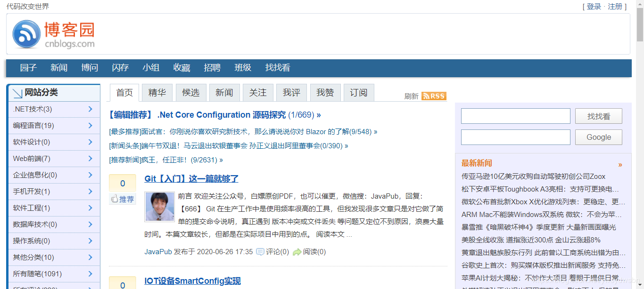Switch to the 精华 tab

(157, 93)
